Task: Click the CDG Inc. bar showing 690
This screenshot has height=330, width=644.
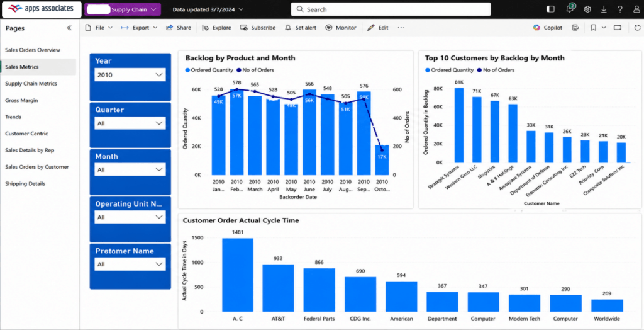Action: [360, 294]
